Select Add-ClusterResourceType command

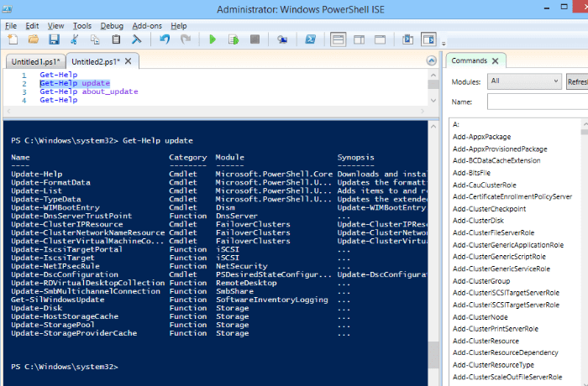tap(493, 365)
